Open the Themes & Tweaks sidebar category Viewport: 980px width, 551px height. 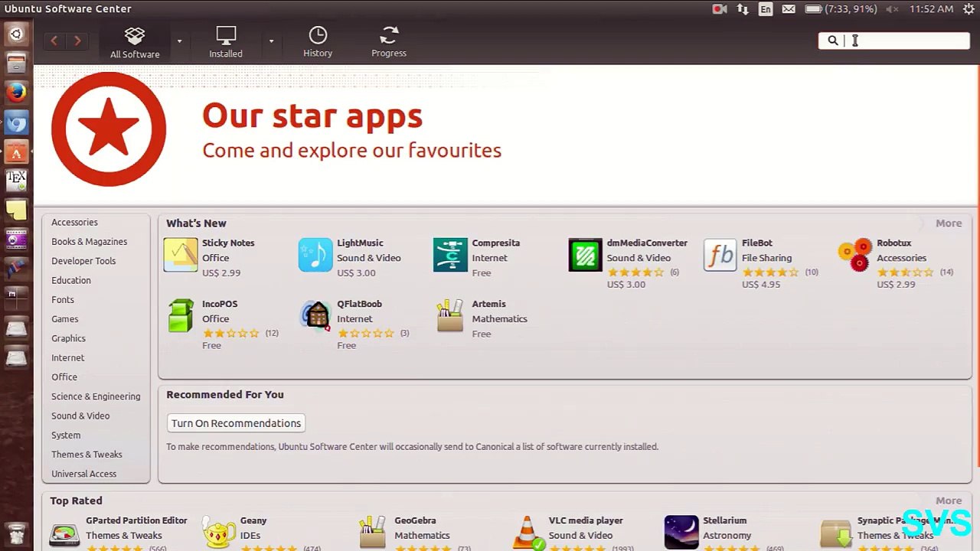(x=87, y=455)
